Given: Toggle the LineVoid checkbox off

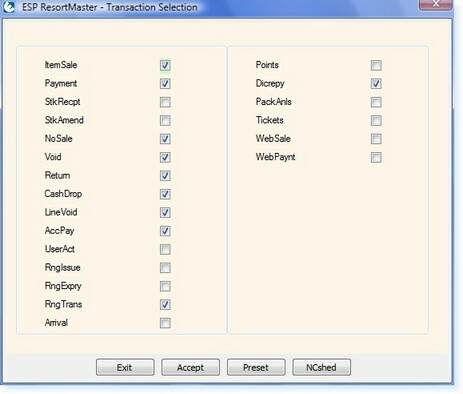Looking at the screenshot, I should click(x=165, y=212).
